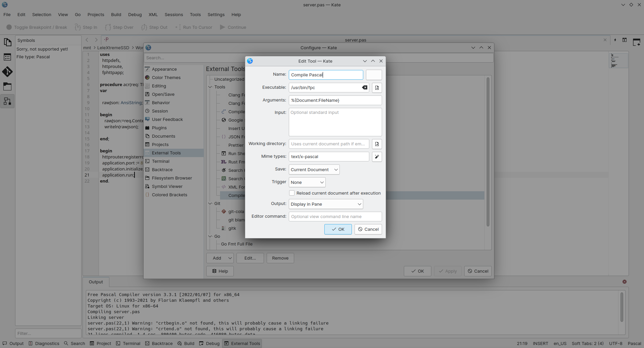Open the Add button dropdown arrow
This screenshot has height=348, width=644.
coord(230,258)
